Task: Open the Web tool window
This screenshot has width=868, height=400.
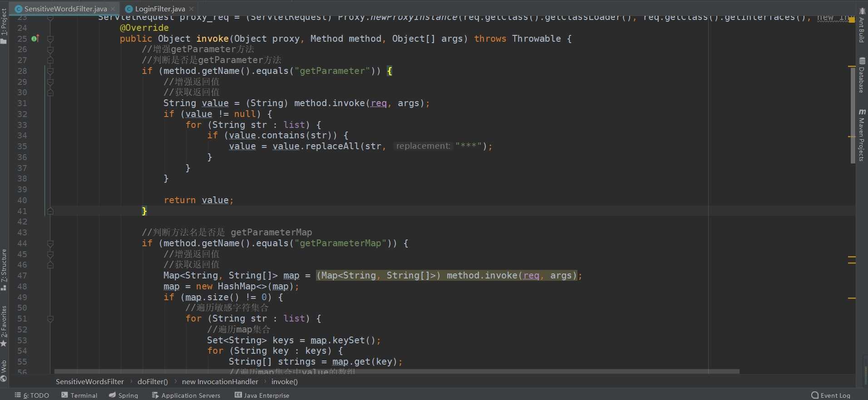Action: pos(4,371)
